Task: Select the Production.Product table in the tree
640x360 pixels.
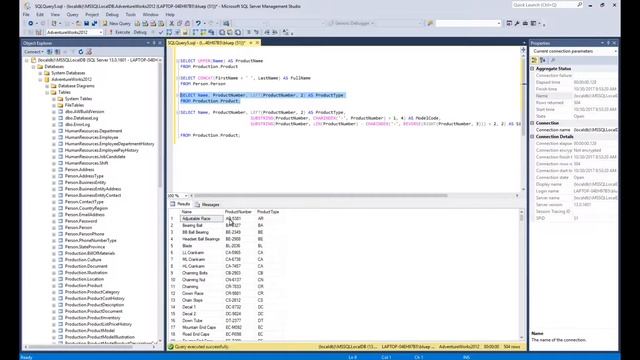Action: coord(84,286)
